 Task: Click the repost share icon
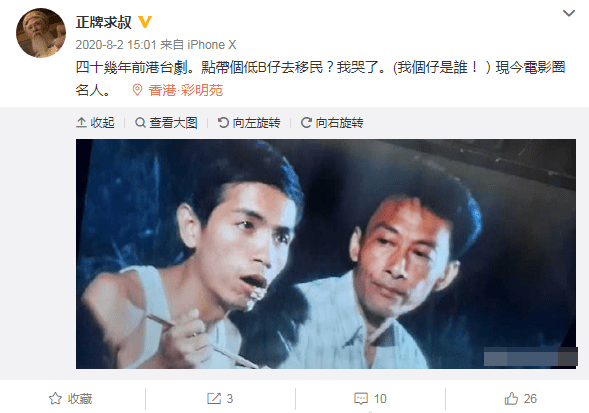(214, 399)
